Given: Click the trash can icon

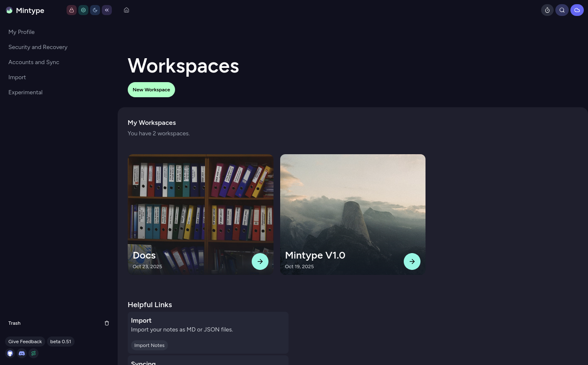Looking at the screenshot, I should coord(107,323).
